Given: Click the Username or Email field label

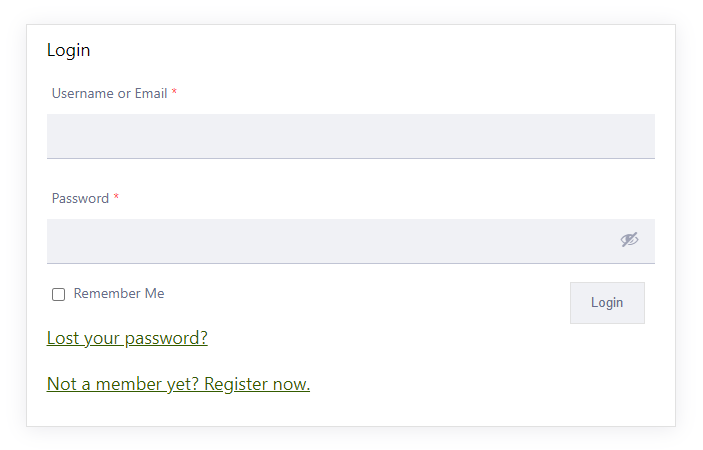Looking at the screenshot, I should [x=109, y=94].
